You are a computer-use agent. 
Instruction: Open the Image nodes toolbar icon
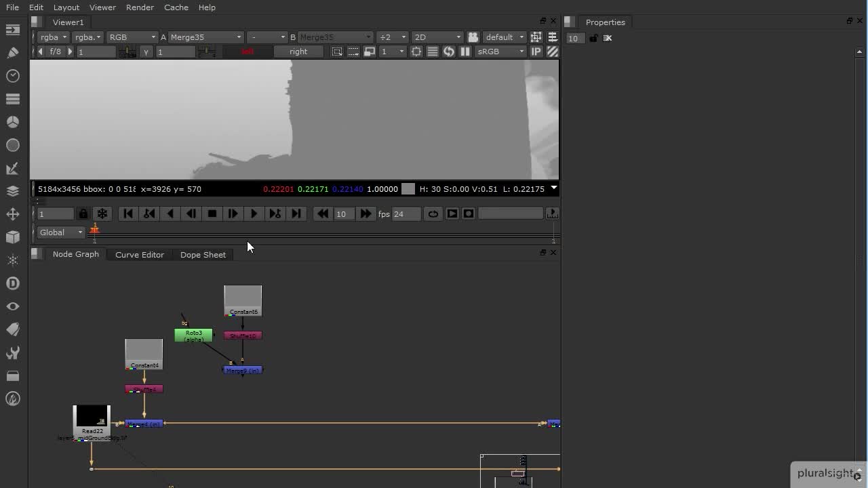(13, 30)
